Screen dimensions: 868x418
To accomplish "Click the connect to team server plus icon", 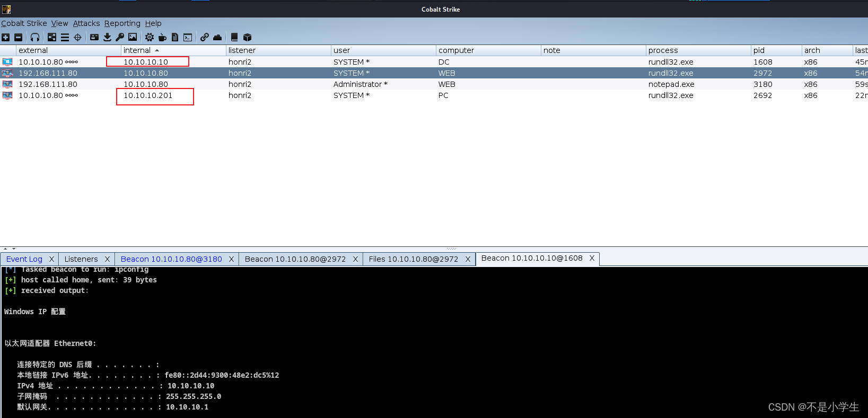I will click(x=5, y=37).
